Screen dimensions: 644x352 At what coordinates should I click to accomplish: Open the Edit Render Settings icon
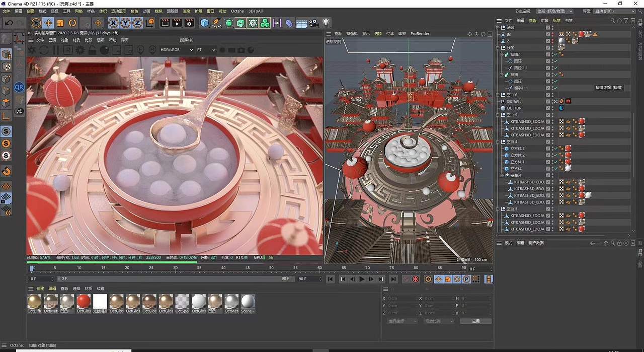189,23
